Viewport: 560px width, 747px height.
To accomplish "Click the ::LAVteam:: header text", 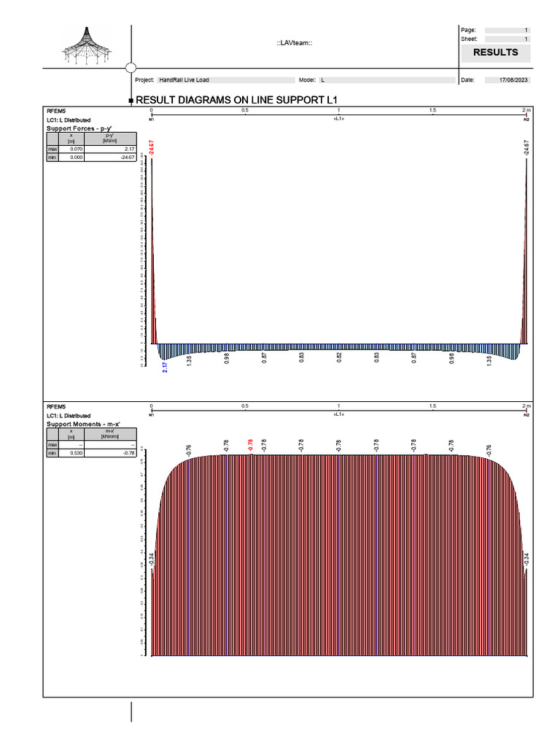I will (295, 43).
